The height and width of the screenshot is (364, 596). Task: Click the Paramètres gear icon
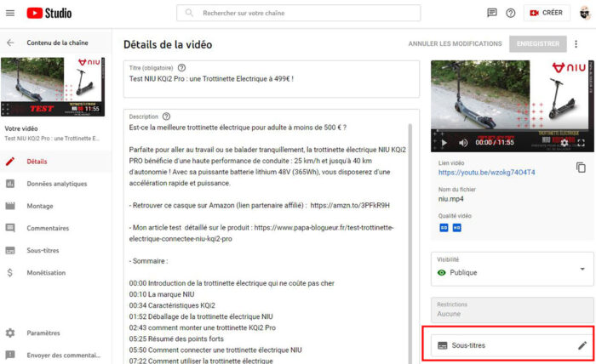pyautogui.click(x=10, y=333)
